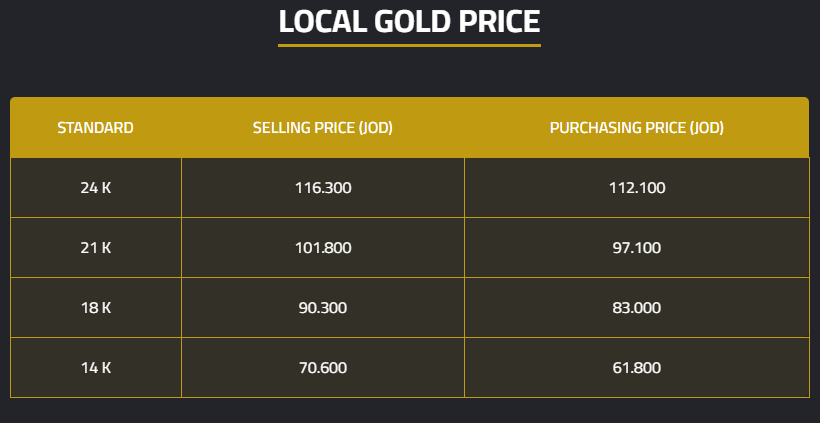Screen dimensions: 820x423
Task: Click the gold underline beneath the title
Action: [x=409, y=45]
